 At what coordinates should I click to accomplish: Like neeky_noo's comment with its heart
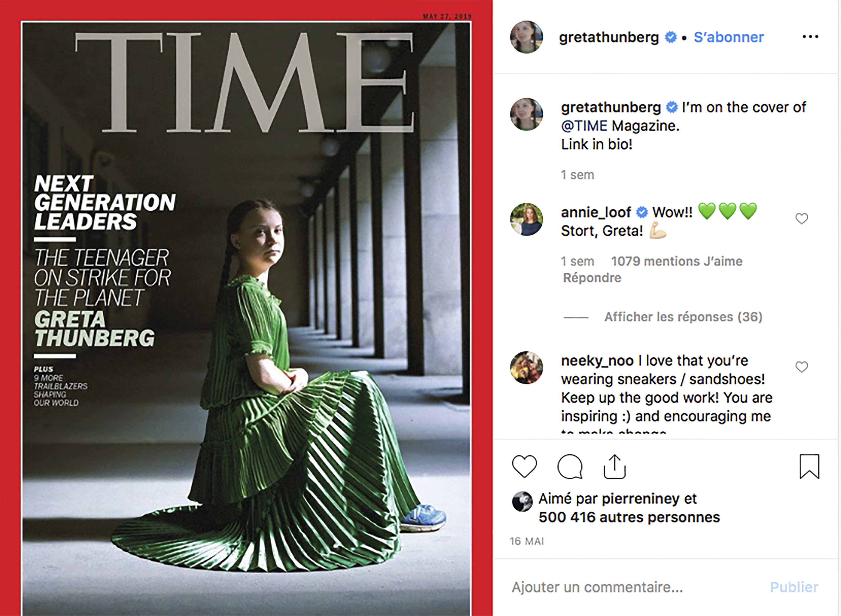point(801,367)
